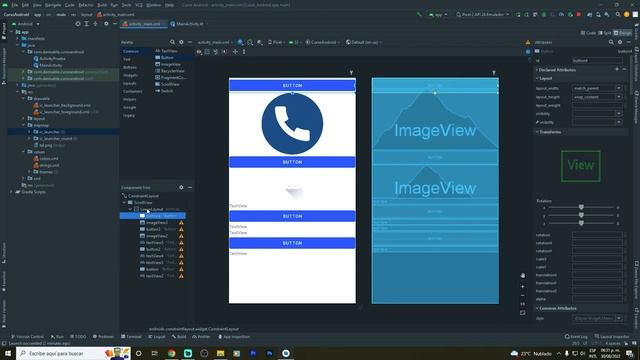
Task: Click the id input field in Attributes
Action: coord(597,60)
